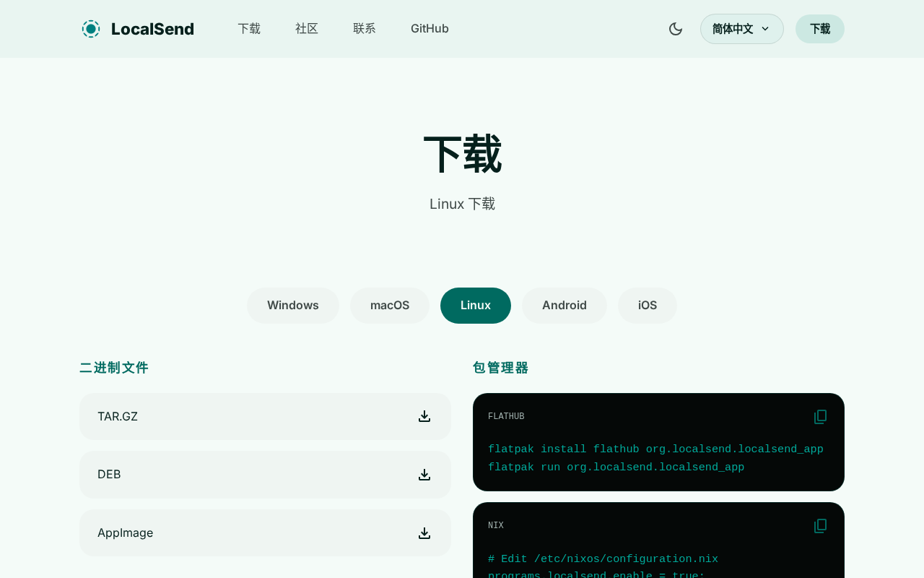Screen dimensions: 924x578
Task: Toggle dark mode with moon icon
Action: [x=676, y=29]
